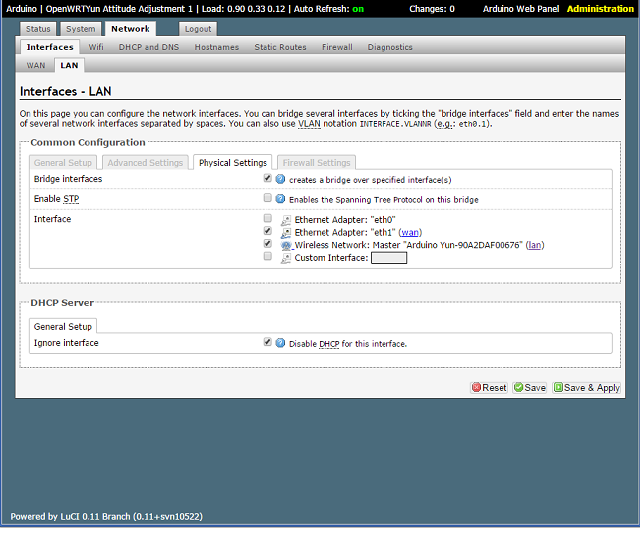
Task: Click 'Disable DHCP for this interface' text
Action: click(x=348, y=344)
